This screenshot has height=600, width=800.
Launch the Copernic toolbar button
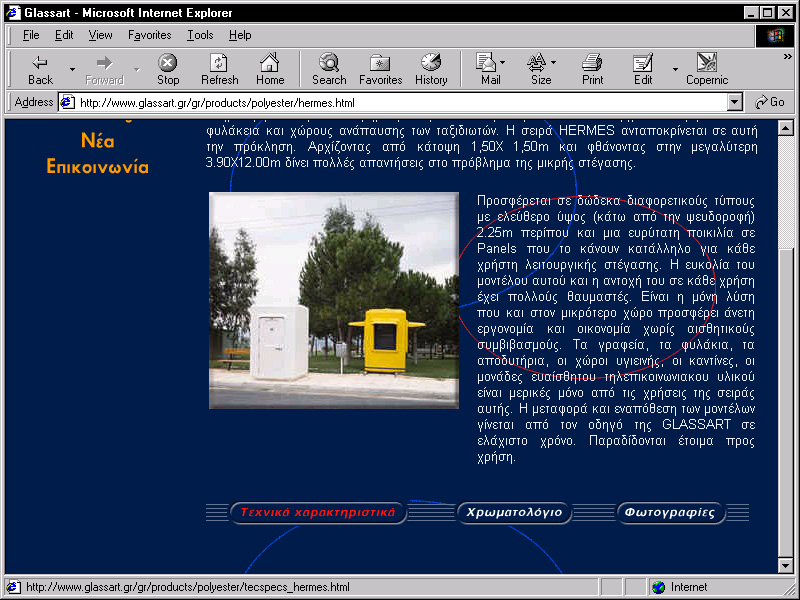pyautogui.click(x=707, y=69)
